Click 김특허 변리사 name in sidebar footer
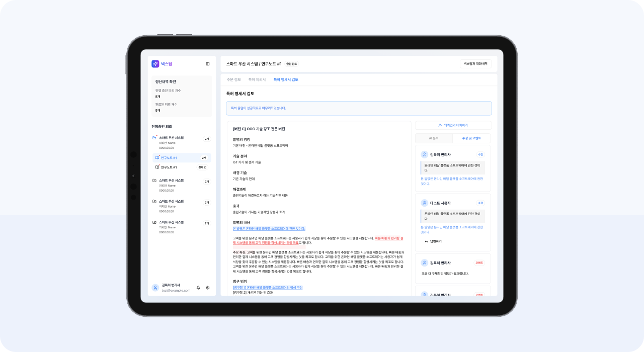 tap(171, 285)
